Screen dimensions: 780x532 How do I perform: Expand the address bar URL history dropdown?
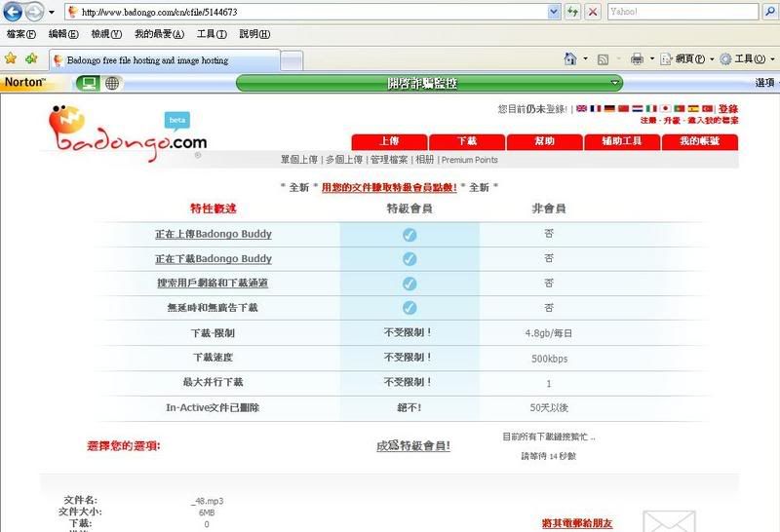click(554, 12)
